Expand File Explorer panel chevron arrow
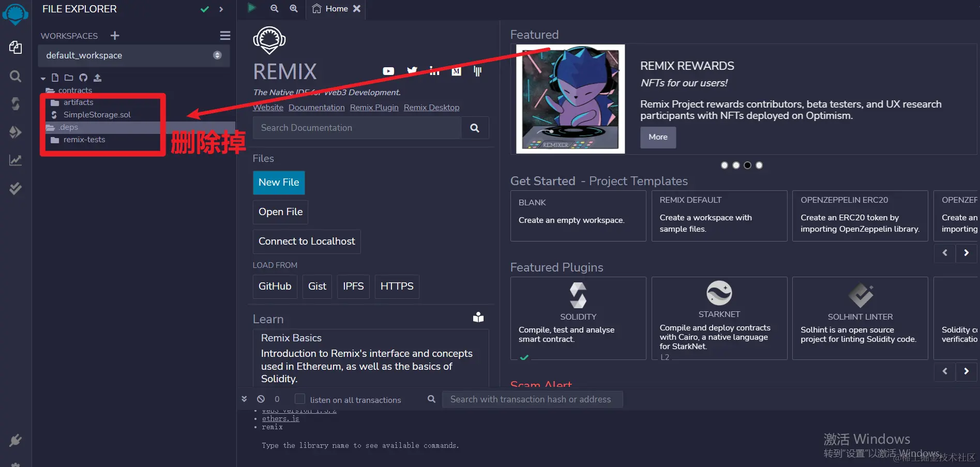 (221, 9)
